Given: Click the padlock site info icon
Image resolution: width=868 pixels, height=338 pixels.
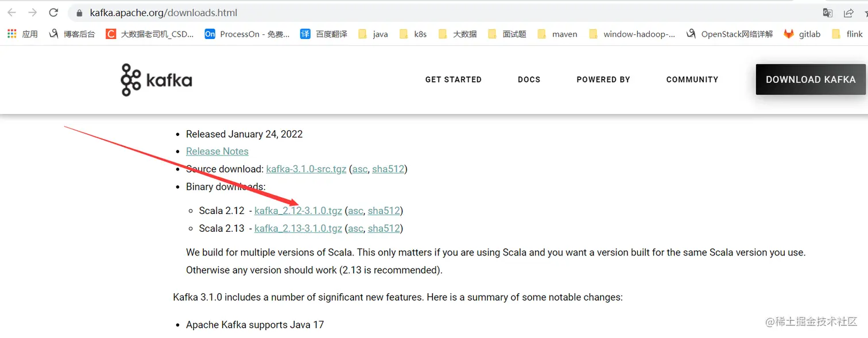Looking at the screenshot, I should pyautogui.click(x=79, y=13).
